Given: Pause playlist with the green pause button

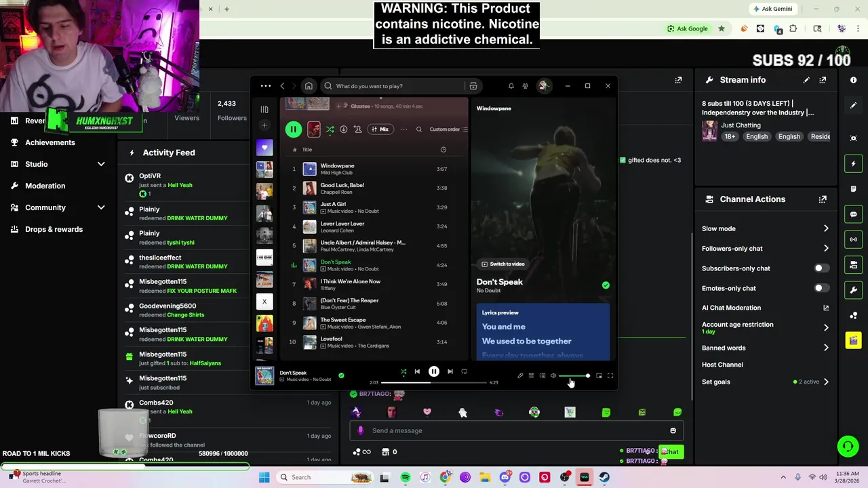Looking at the screenshot, I should tap(293, 129).
